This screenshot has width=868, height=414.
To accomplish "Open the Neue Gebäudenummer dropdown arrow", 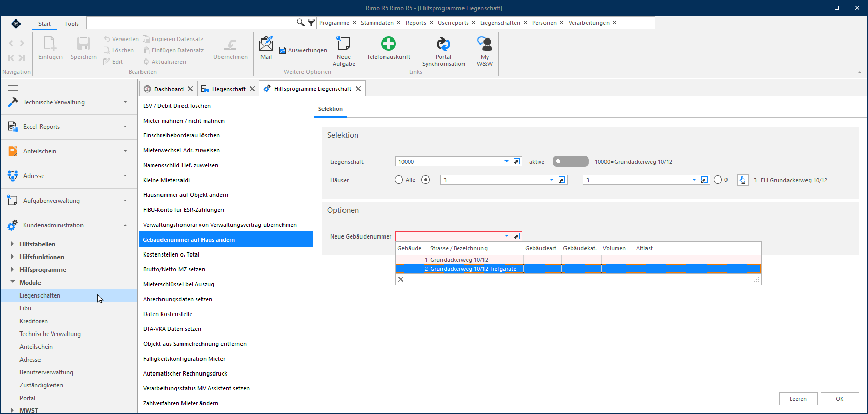I will coord(507,236).
